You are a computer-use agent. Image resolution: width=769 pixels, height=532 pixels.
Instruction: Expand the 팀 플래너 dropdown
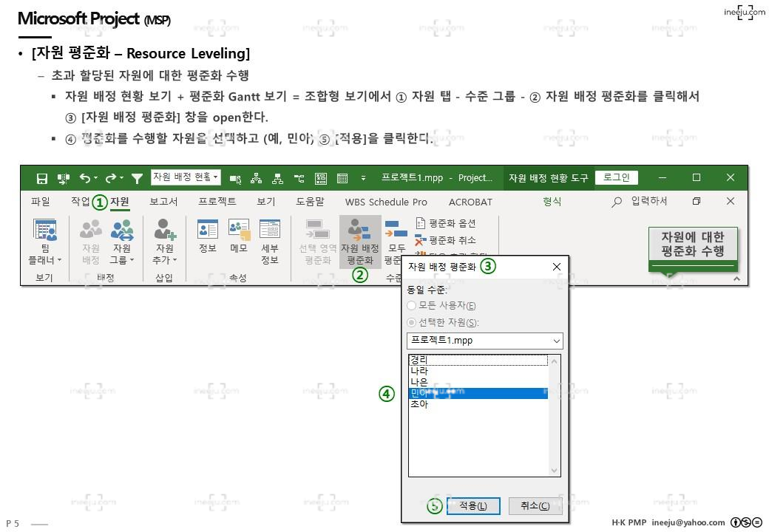(x=59, y=260)
